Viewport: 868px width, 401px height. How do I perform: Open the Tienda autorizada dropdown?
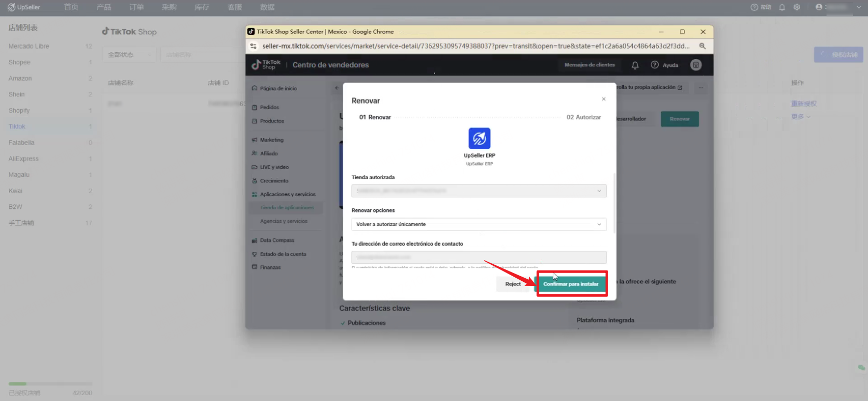point(479,191)
